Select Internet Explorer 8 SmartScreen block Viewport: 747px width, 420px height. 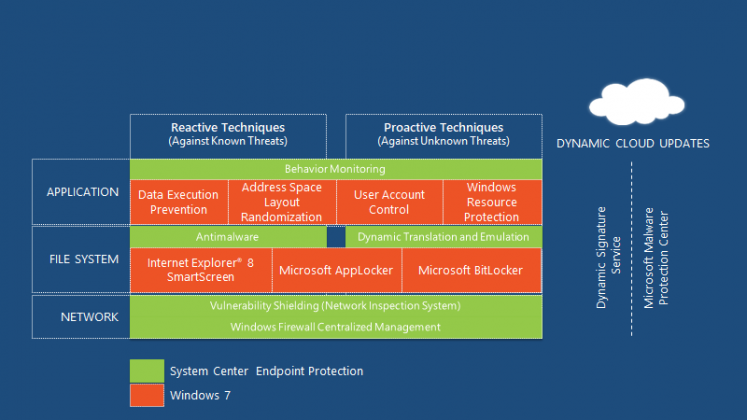point(201,270)
